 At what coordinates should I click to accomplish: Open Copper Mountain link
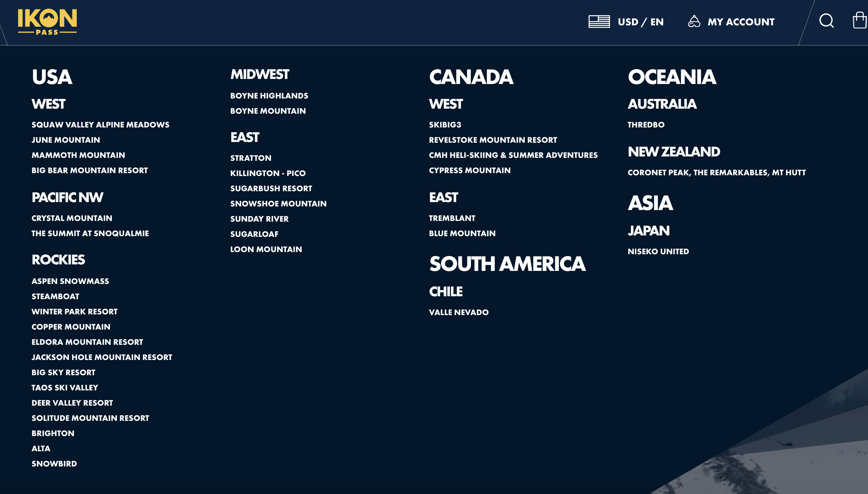71,327
